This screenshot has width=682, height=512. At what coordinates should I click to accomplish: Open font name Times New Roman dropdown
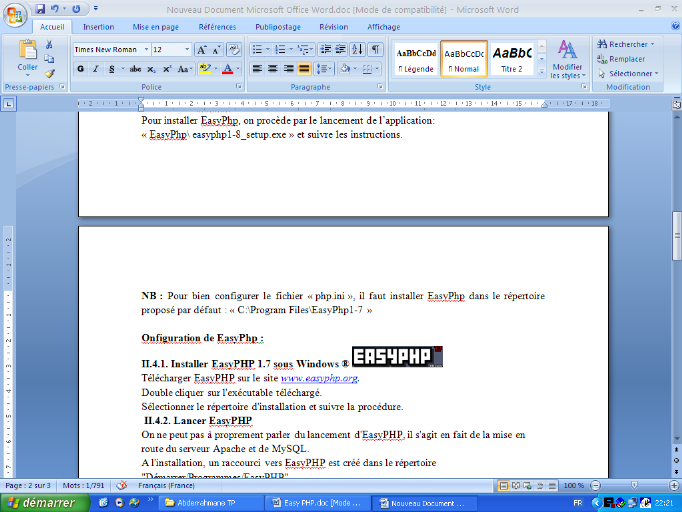coord(147,50)
